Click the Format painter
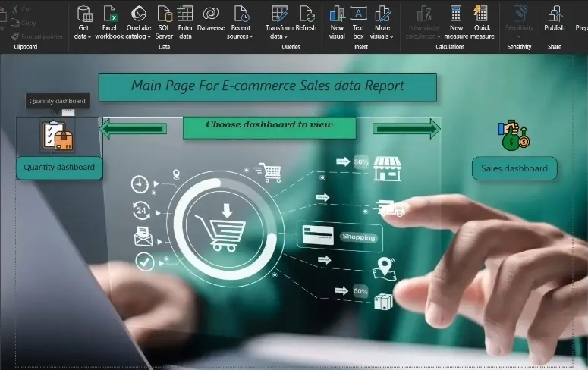The image size is (588, 370). (36, 36)
